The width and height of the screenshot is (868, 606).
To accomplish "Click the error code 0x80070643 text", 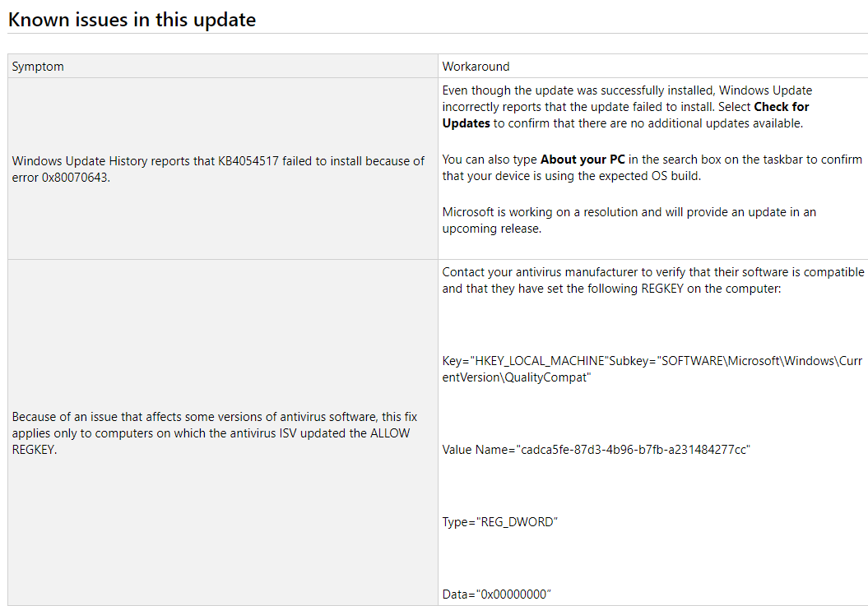I will [x=76, y=178].
